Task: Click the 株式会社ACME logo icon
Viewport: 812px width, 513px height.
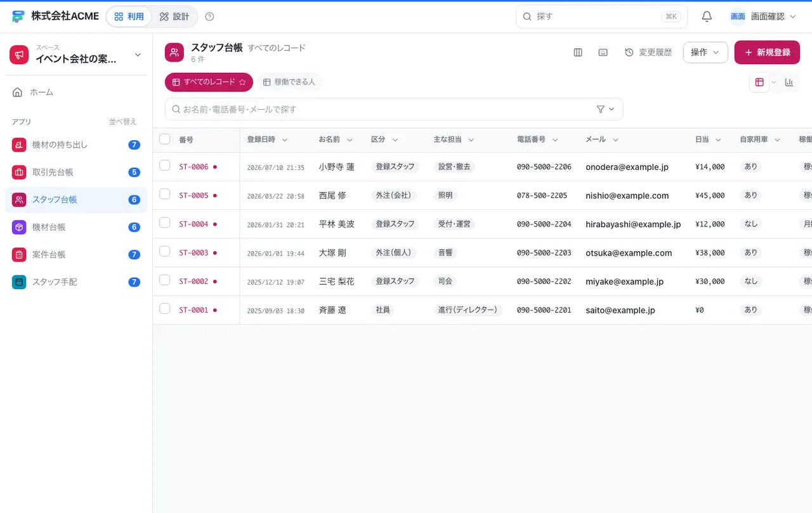Action: [x=18, y=16]
